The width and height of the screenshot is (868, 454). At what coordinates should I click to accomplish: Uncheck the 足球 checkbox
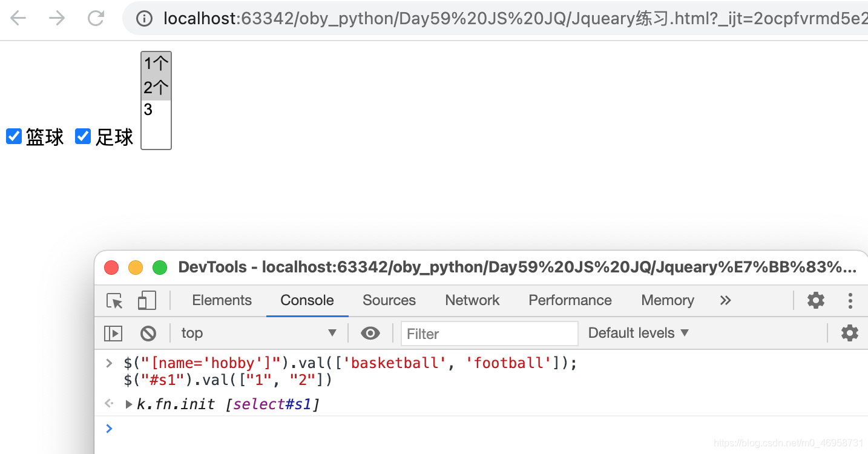coord(83,136)
